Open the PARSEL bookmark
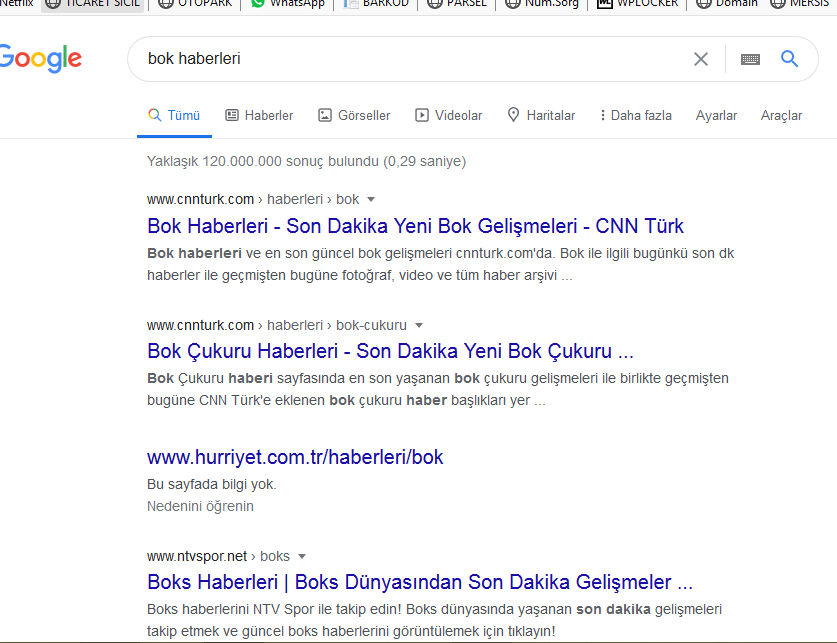 (x=457, y=4)
